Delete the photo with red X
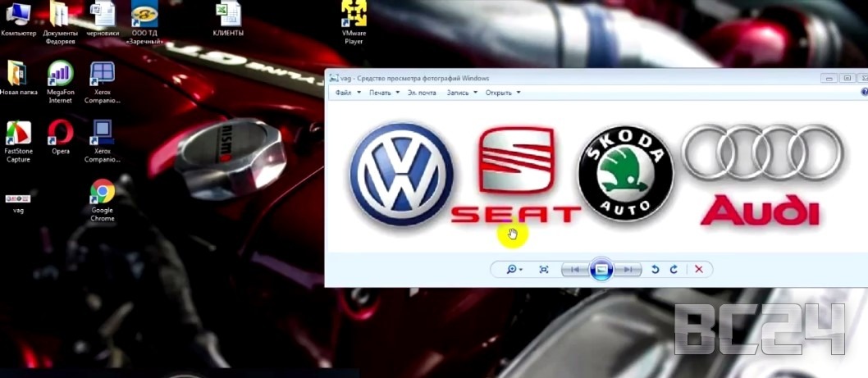Screen dimensions: 868x378 coord(699,269)
